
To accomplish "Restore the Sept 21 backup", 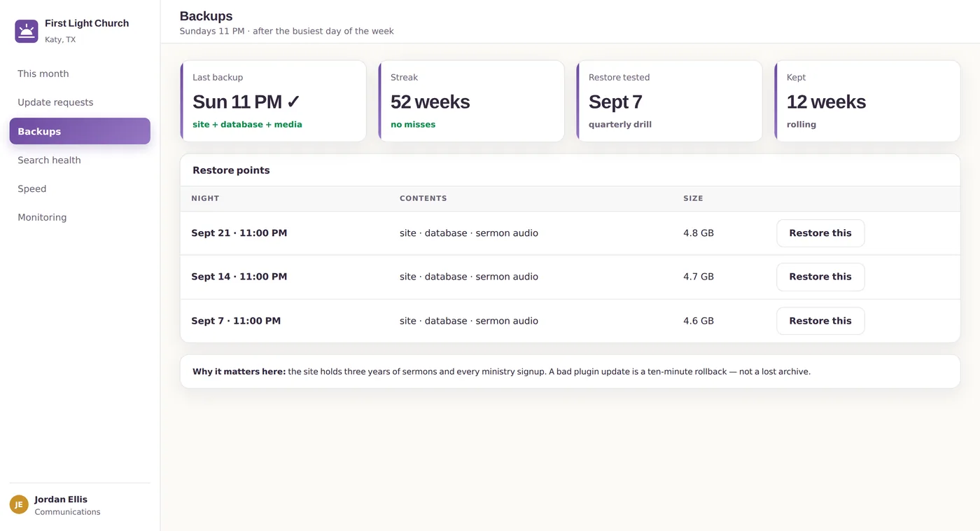I will pyautogui.click(x=820, y=233).
